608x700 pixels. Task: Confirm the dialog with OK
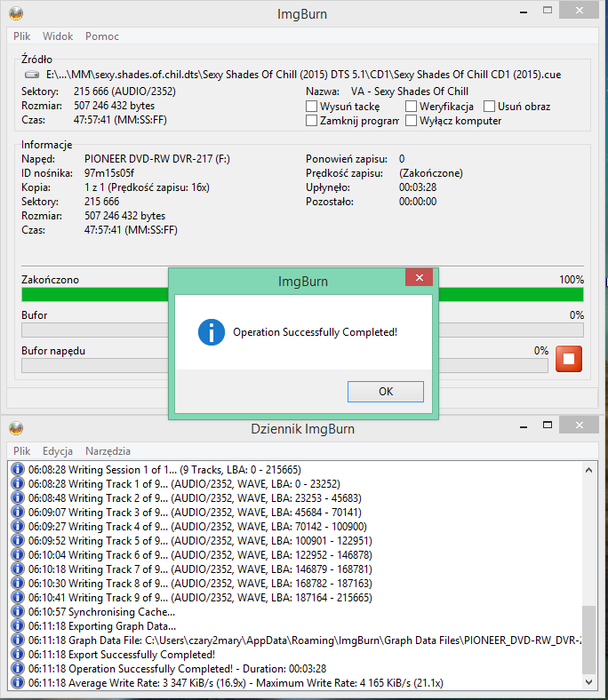pyautogui.click(x=386, y=392)
